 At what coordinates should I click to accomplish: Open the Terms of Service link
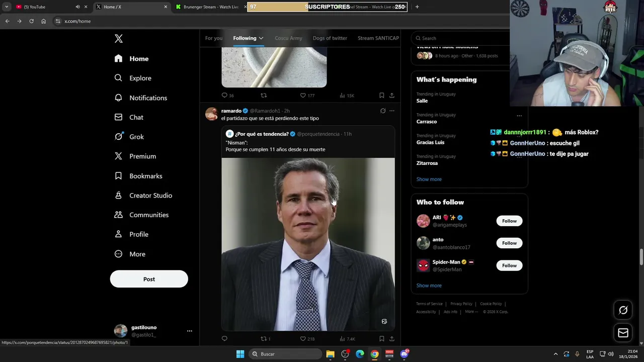pos(429,304)
